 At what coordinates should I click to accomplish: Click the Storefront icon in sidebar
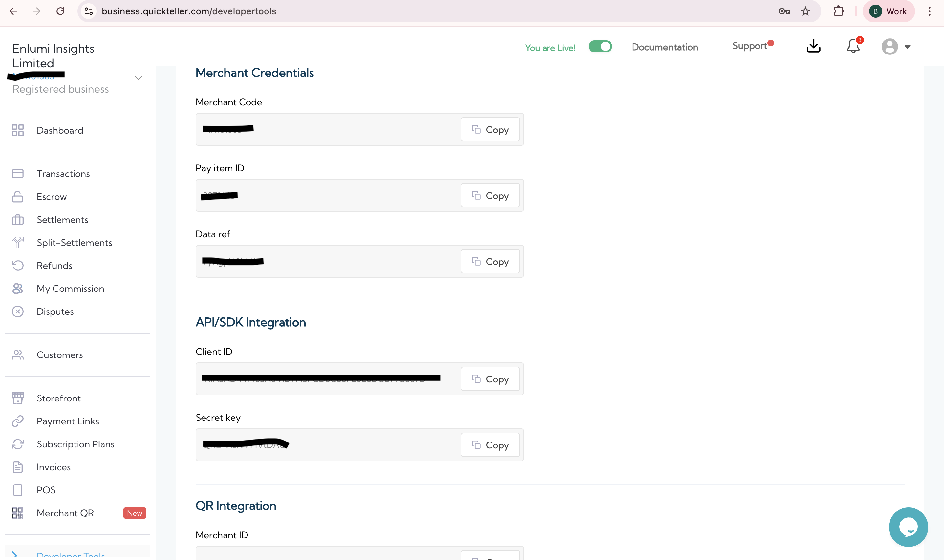[x=17, y=398]
